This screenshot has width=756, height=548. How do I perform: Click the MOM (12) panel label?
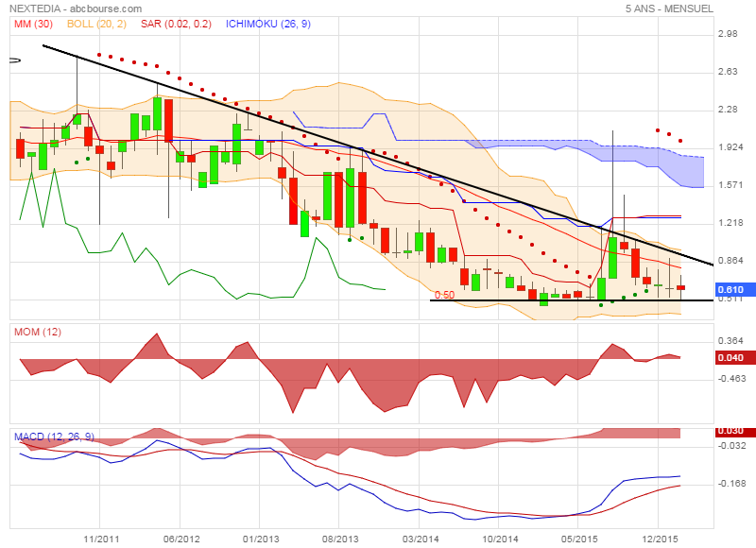pyautogui.click(x=38, y=332)
